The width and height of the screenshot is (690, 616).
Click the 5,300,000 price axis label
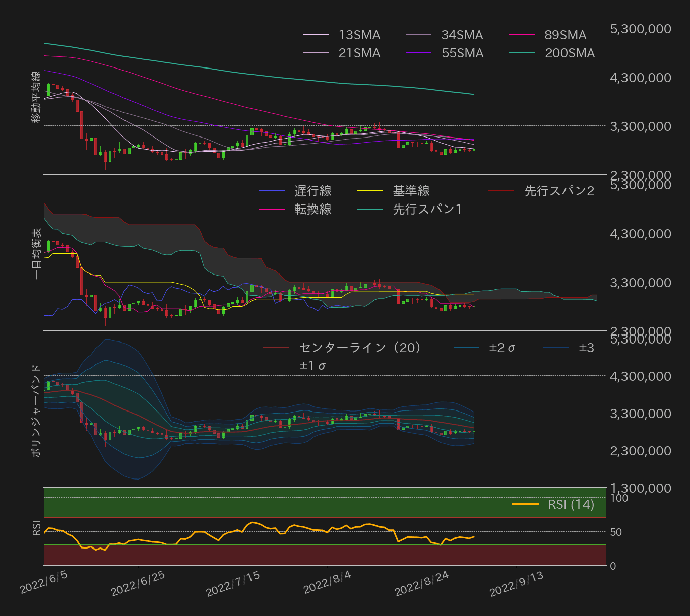pyautogui.click(x=641, y=29)
